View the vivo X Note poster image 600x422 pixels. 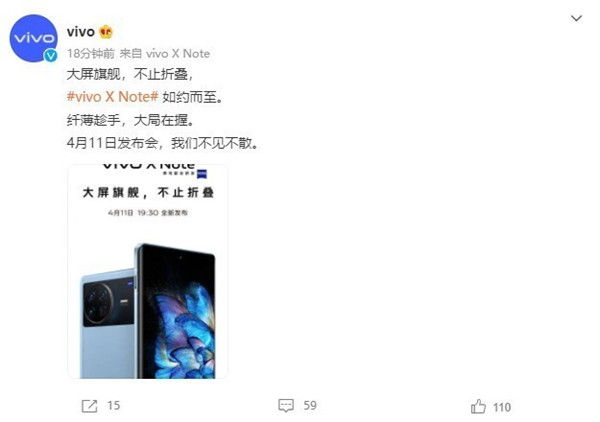148,271
